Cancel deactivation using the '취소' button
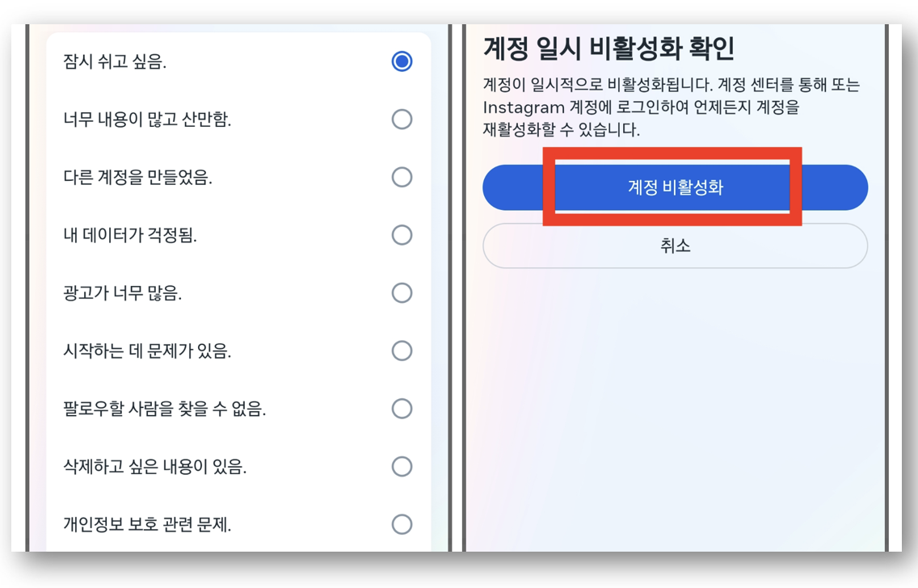The height and width of the screenshot is (588, 918). click(x=675, y=246)
